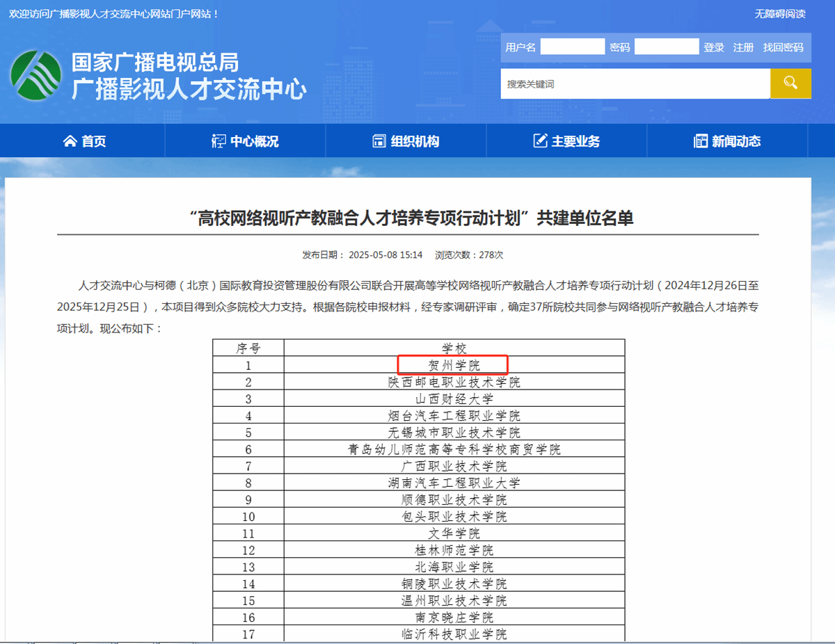Viewport: 835px width, 644px height.
Task: Click the 无锡城市职业技术学院 cell
Action: pyautogui.click(x=454, y=432)
